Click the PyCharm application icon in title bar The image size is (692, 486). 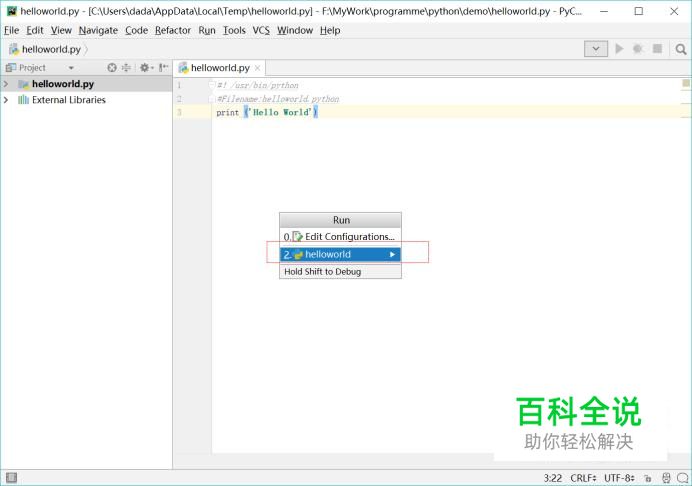12,11
